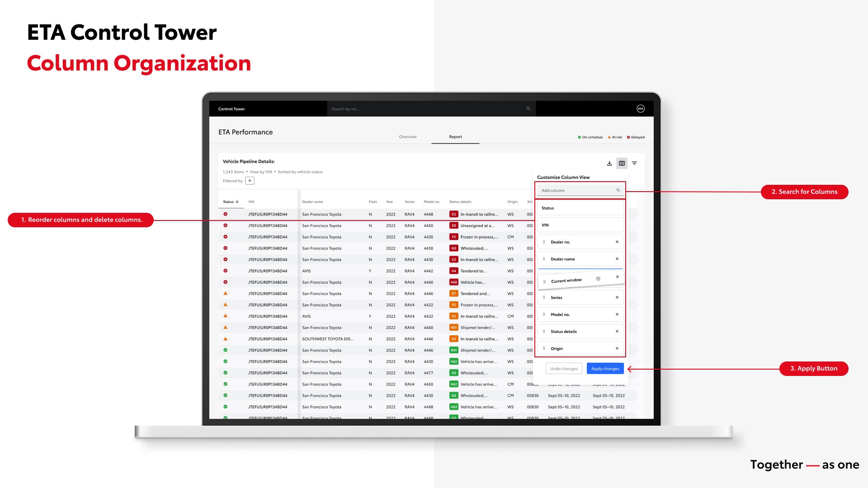The image size is (868, 488).
Task: Remove the Current window column
Action: (x=618, y=277)
